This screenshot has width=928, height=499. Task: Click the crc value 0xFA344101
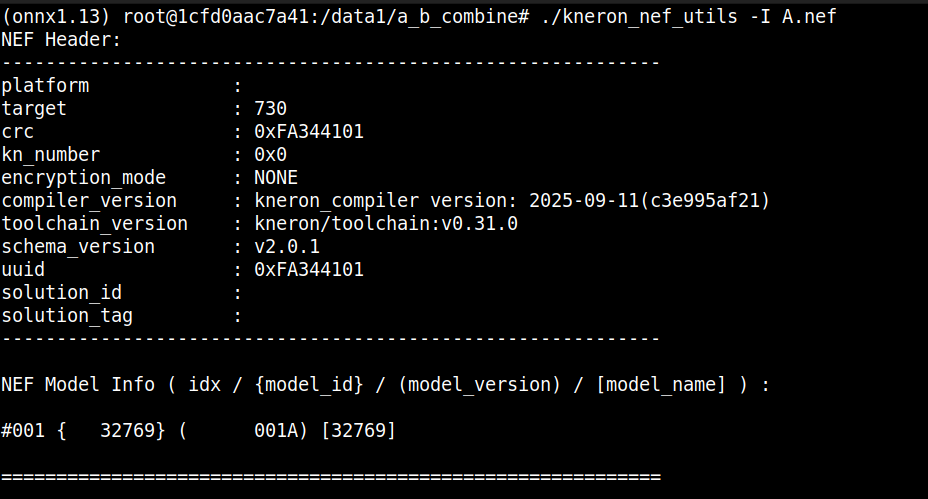coord(309,132)
